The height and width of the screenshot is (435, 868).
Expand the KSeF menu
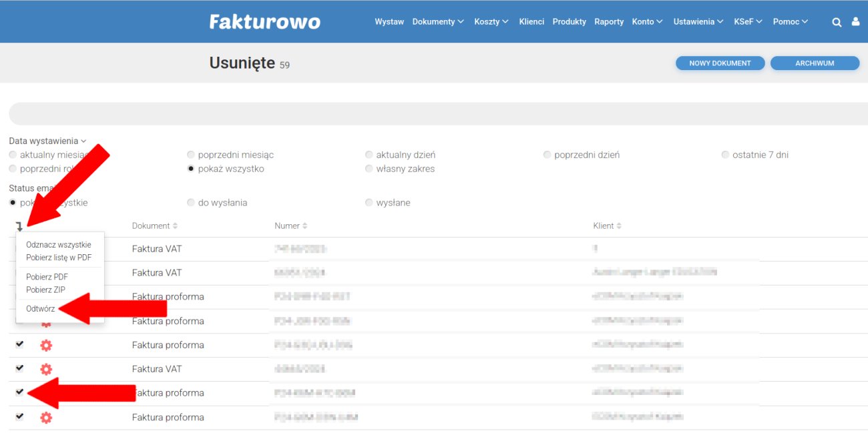click(748, 21)
